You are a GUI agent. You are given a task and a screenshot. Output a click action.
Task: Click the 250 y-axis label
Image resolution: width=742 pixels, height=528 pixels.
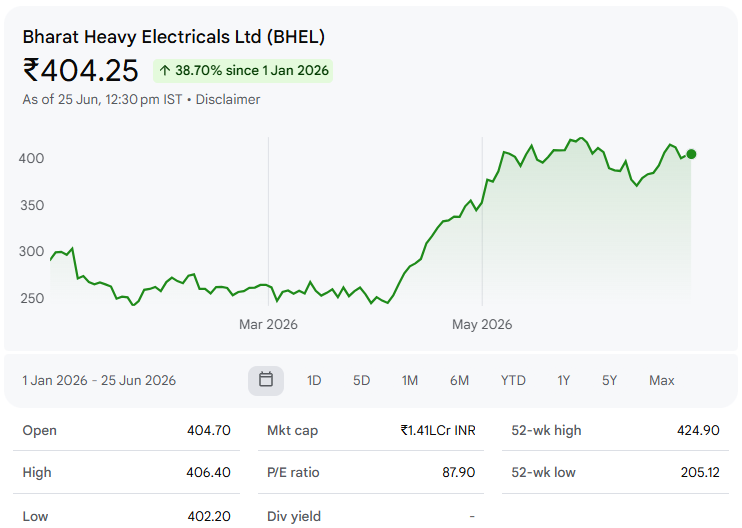(x=32, y=299)
